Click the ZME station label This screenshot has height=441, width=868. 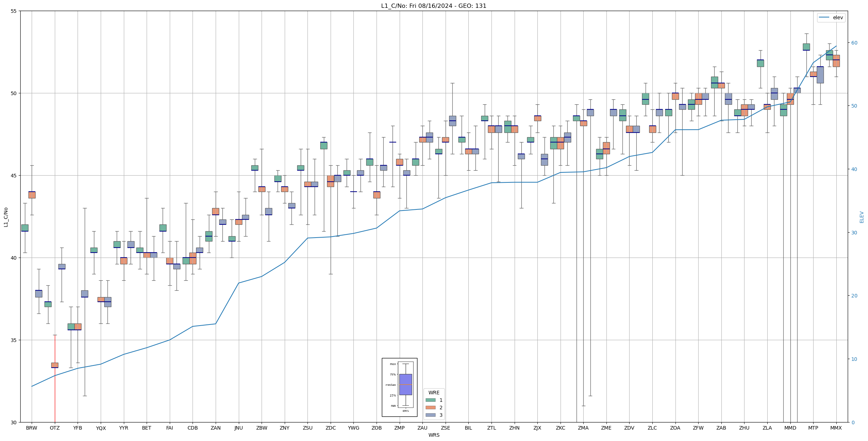(606, 428)
